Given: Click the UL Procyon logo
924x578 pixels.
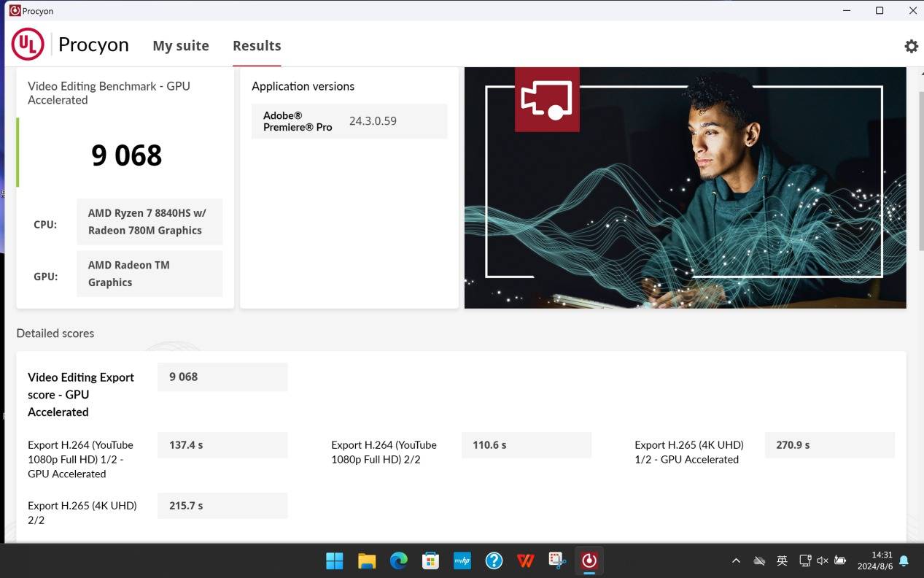Looking at the screenshot, I should 28,45.
